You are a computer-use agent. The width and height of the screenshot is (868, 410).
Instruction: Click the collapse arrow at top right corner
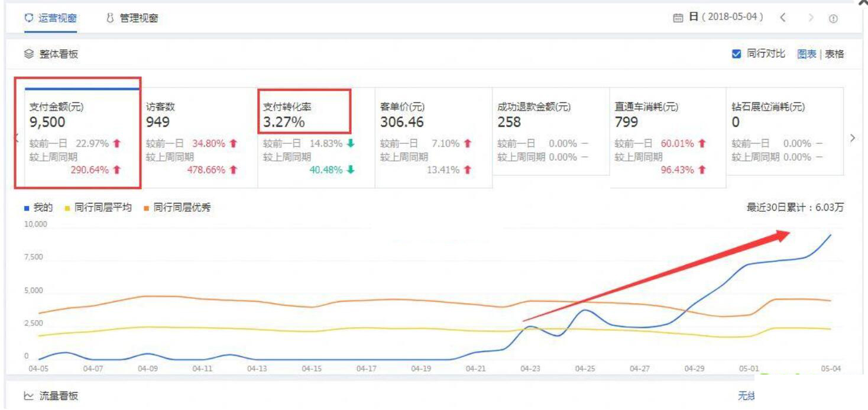(862, 4)
